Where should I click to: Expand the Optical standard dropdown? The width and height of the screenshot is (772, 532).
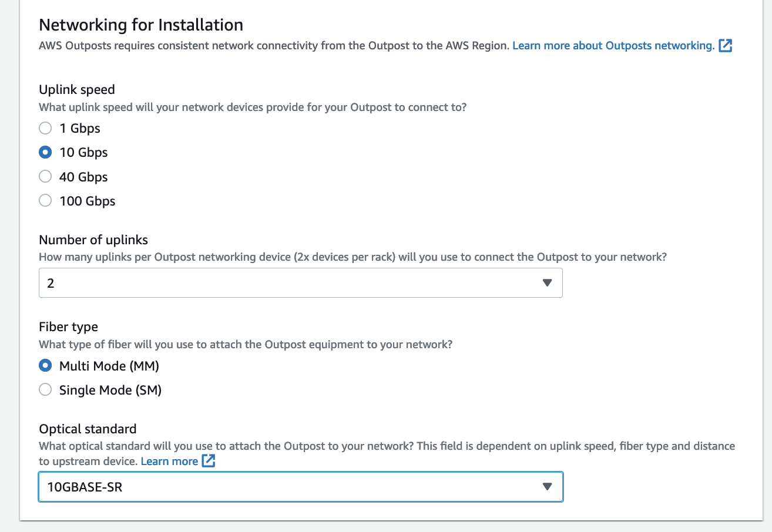pos(300,487)
